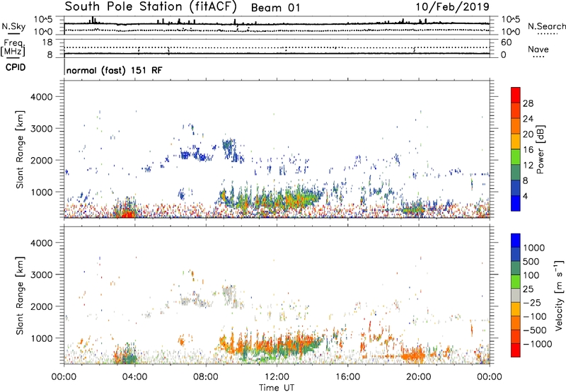This screenshot has width=566, height=392.
Task: Click the date "10/Feb/2019"
Action: 453,6
